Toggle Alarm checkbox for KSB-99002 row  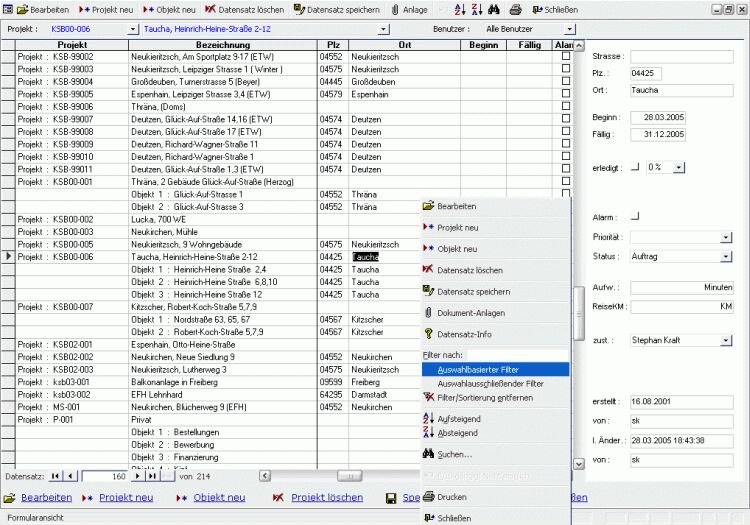[566, 57]
